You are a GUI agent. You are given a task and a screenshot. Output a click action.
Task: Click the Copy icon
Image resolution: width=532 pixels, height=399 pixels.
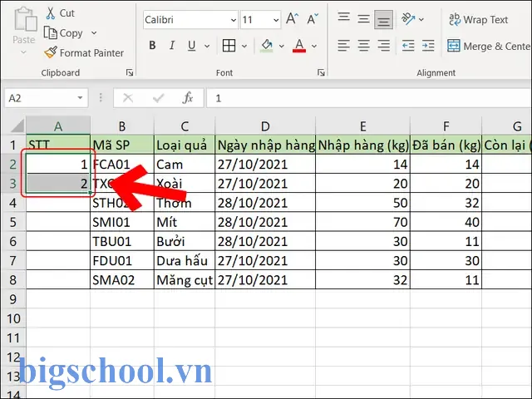(50, 33)
